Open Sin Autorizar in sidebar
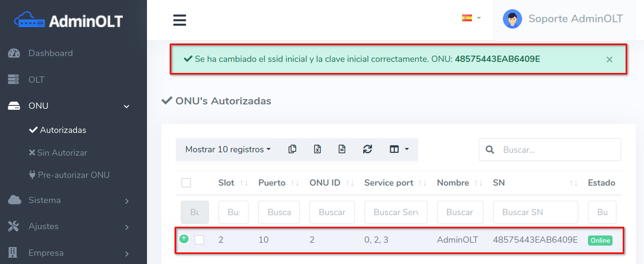The image size is (644, 264). click(62, 153)
